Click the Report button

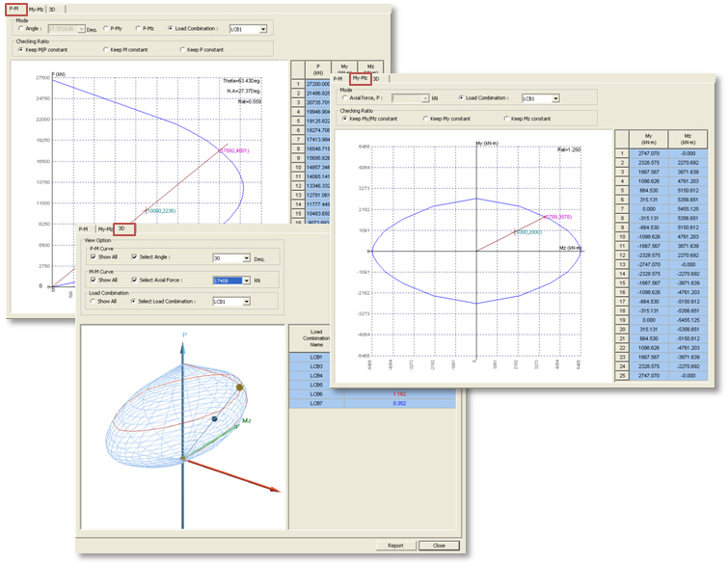point(395,546)
